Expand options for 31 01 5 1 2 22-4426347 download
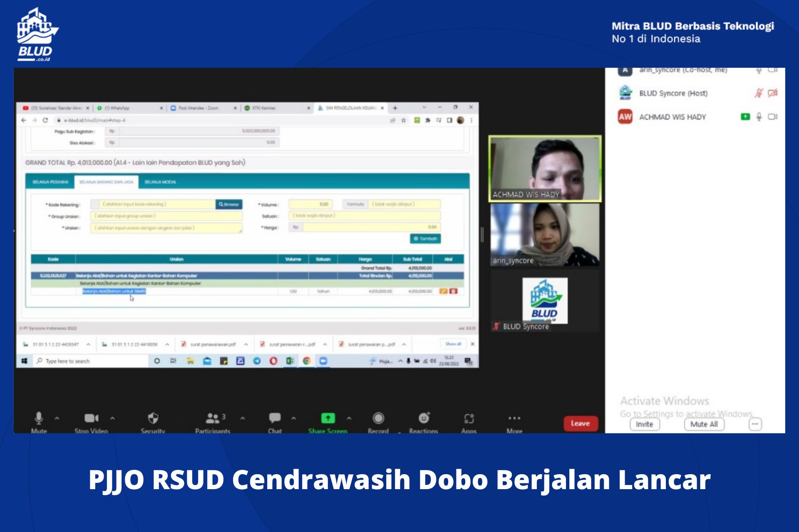This screenshot has height=532, width=799. [89, 344]
